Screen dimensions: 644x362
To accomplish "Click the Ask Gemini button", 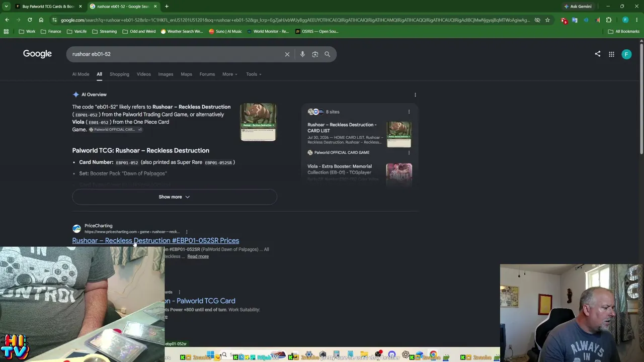I will (578, 7).
